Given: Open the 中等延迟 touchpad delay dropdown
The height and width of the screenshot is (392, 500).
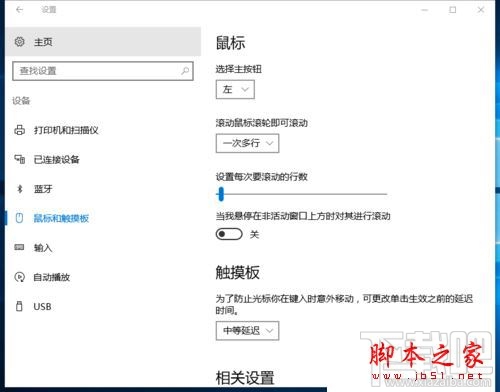Looking at the screenshot, I should click(247, 331).
